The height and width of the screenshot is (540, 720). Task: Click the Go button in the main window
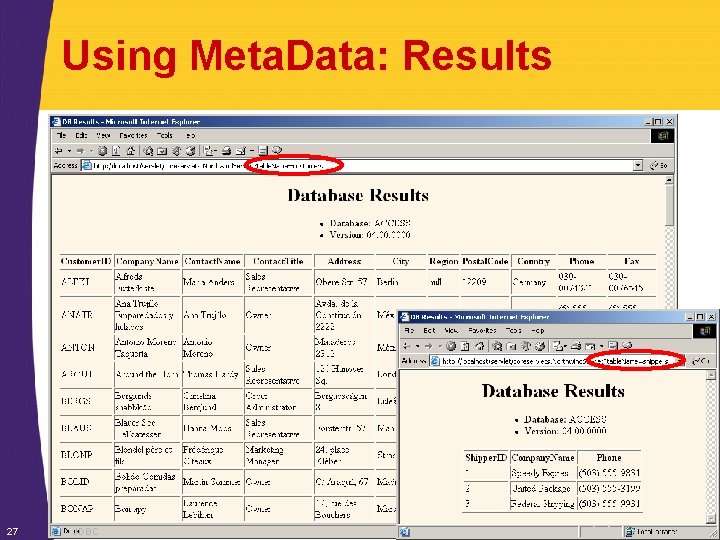tap(659, 165)
